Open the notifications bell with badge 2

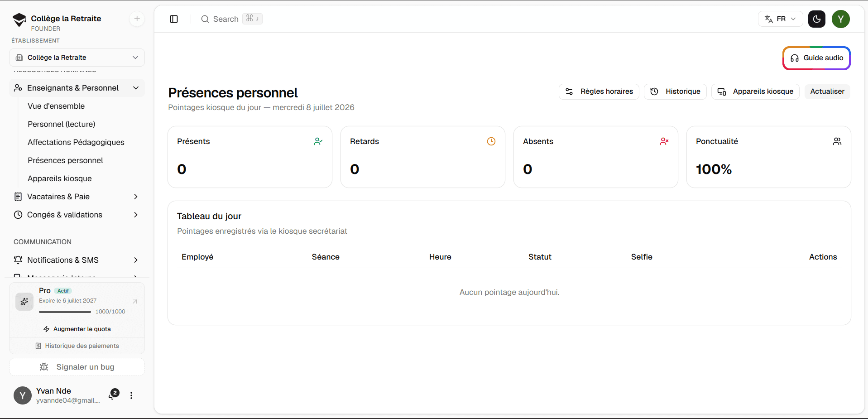[113, 395]
